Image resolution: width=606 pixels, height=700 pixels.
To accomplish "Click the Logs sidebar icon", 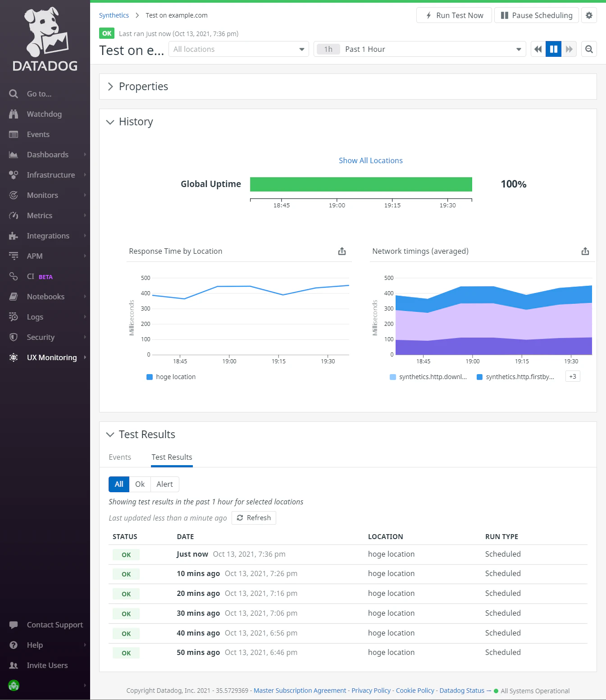I will [14, 317].
